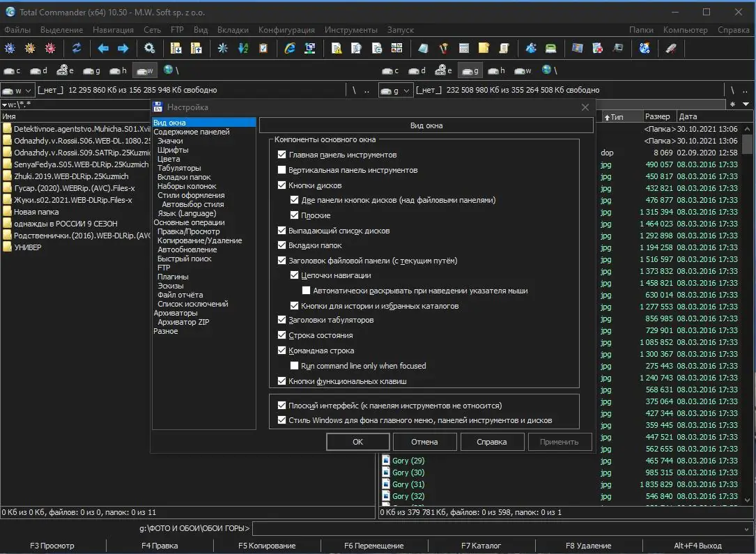Click the blue back arrow icon
The width and height of the screenshot is (756, 554).
(103, 48)
